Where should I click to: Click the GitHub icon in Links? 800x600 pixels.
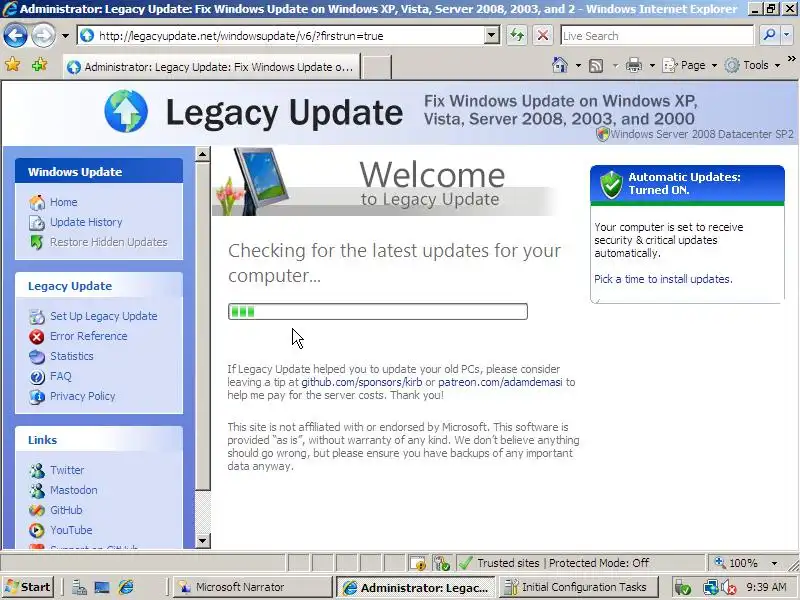(37, 510)
